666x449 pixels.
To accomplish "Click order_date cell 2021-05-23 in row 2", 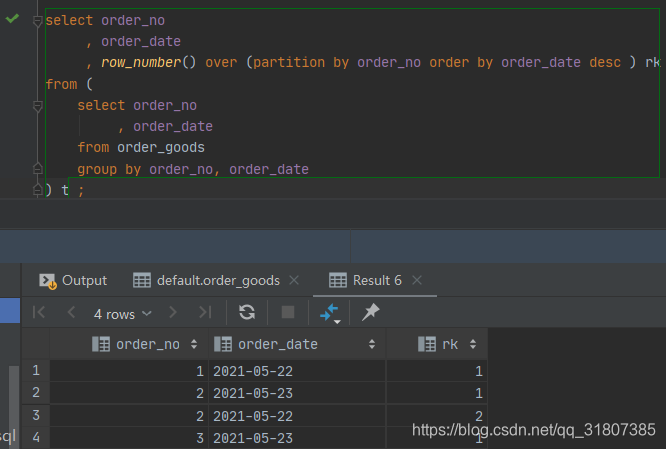I will [x=297, y=393].
